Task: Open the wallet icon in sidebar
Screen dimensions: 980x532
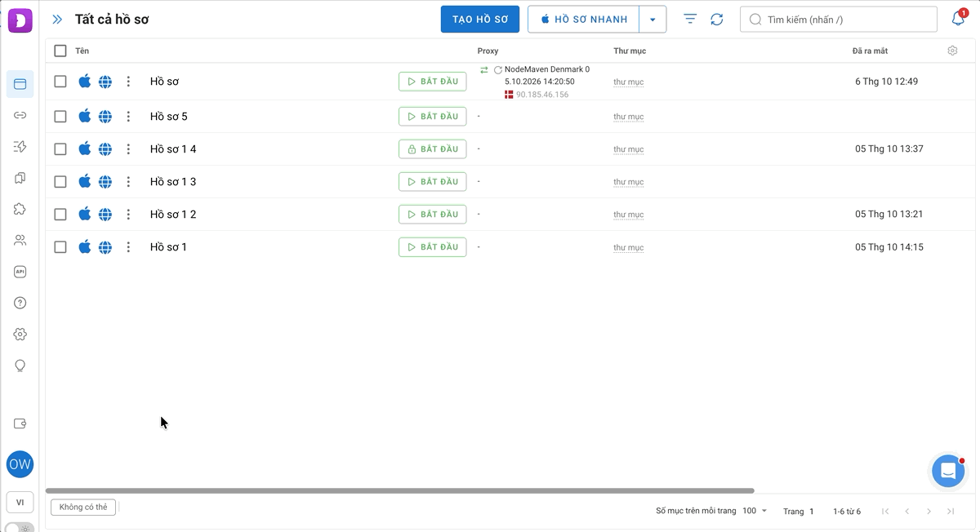Action: [20, 423]
